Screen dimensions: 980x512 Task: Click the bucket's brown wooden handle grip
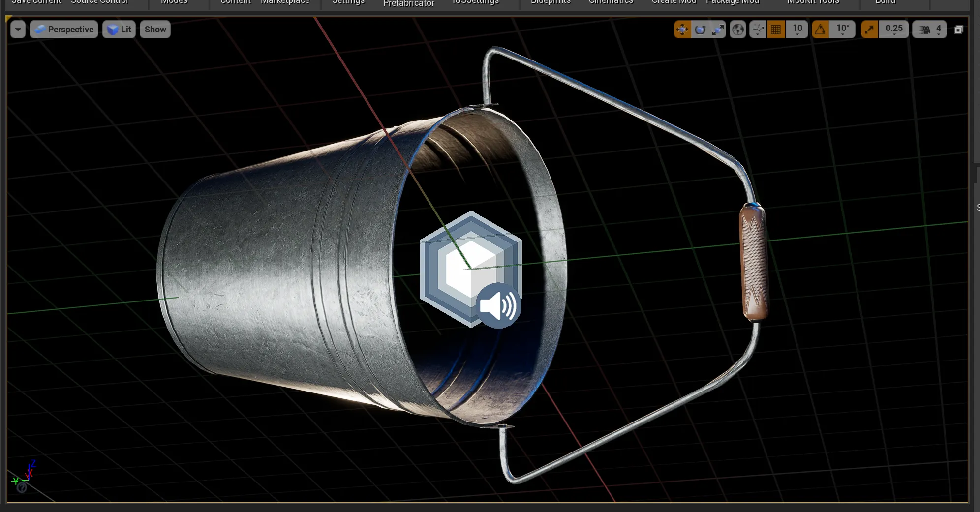(x=753, y=263)
